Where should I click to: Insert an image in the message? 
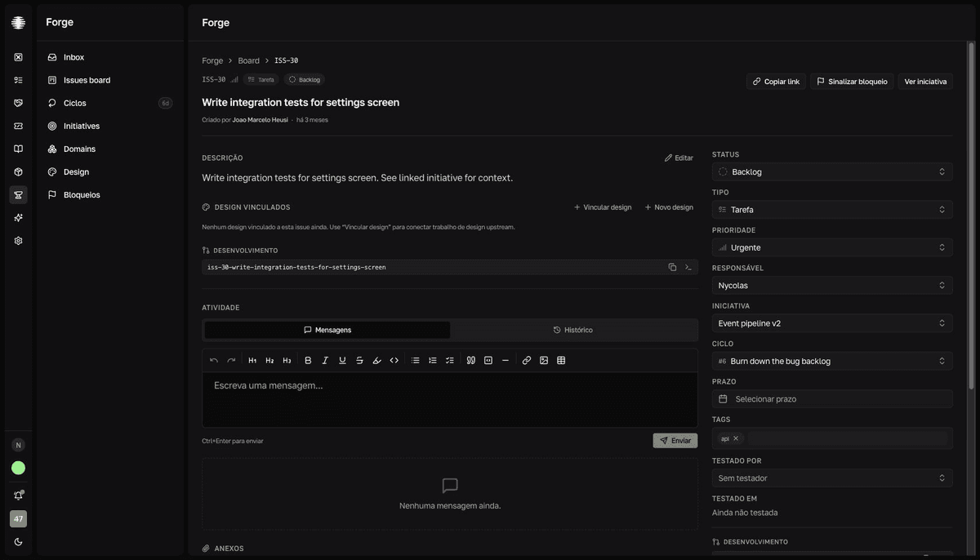coord(544,360)
